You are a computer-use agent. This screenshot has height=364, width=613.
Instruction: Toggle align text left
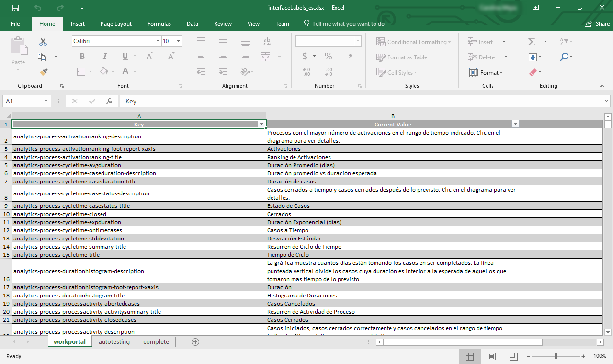click(x=201, y=57)
